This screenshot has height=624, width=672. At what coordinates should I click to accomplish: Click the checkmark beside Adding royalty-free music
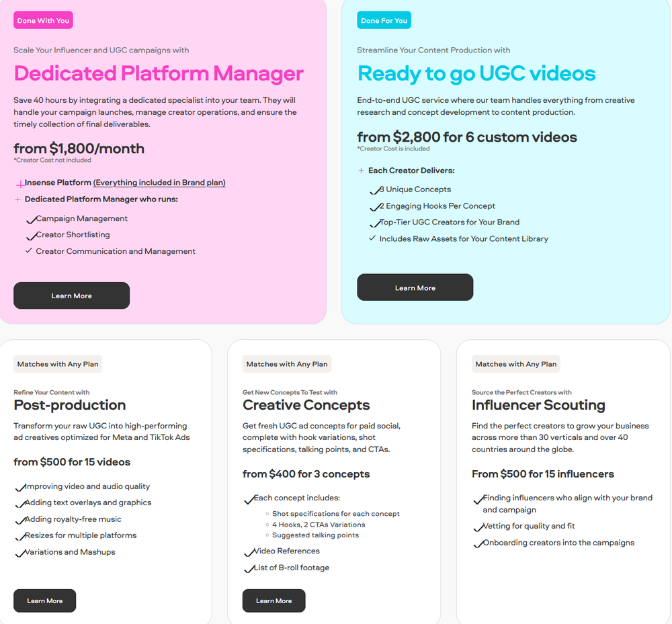tap(19, 519)
